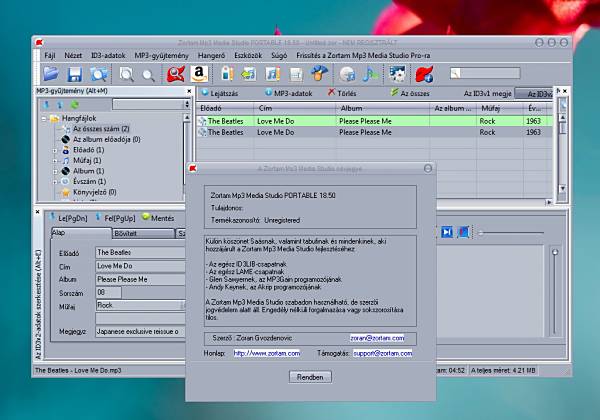The width and height of the screenshot is (600, 420).
Task: Click Rendben in the about dialog
Action: click(310, 377)
